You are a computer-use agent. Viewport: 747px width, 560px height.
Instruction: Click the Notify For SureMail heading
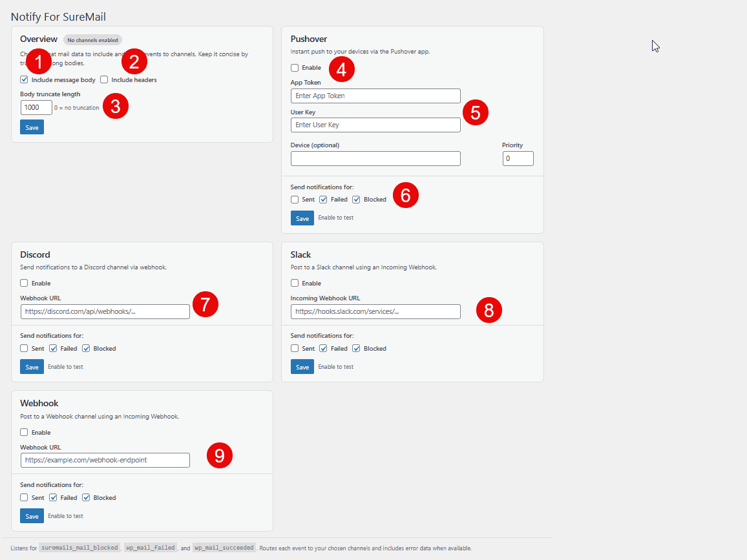pyautogui.click(x=58, y=17)
